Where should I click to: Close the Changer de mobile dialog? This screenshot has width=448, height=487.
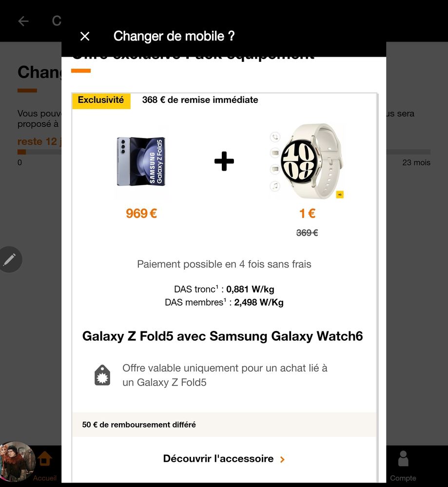click(85, 36)
